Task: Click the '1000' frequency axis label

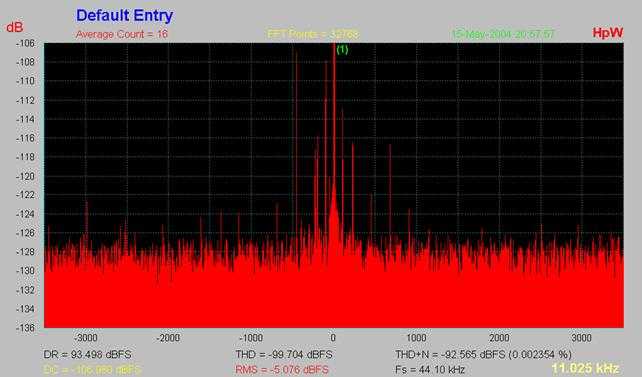Action: click(x=416, y=338)
